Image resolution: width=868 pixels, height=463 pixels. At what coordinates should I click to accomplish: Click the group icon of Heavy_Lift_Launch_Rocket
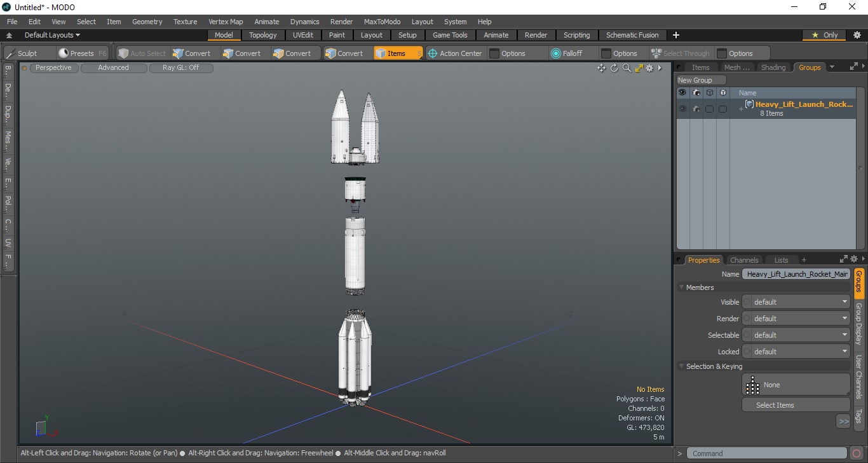coord(750,104)
